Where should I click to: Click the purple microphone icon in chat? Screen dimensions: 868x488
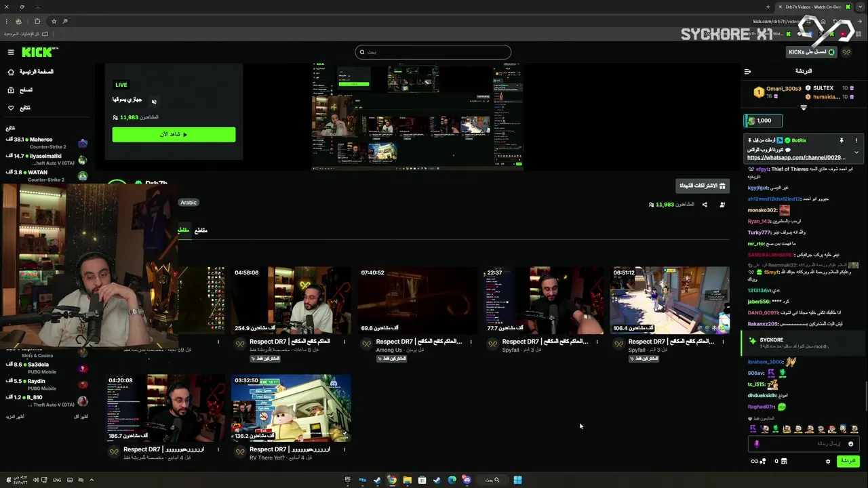click(x=757, y=444)
